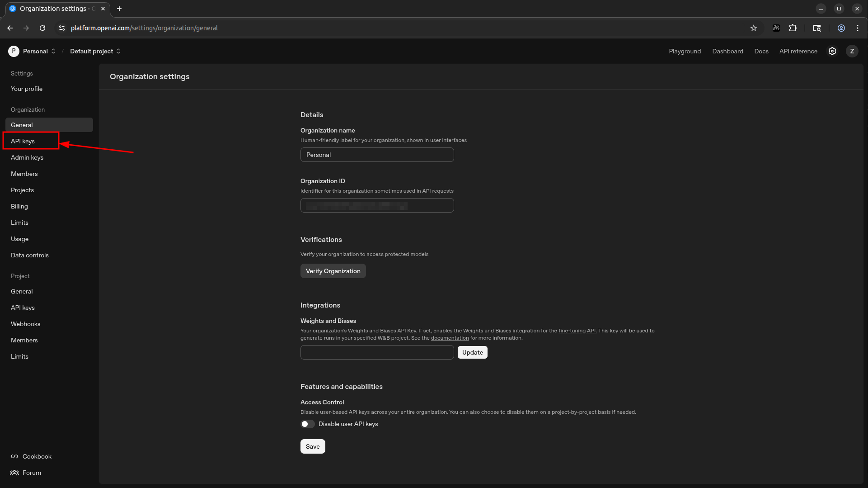Click the P organization avatar icon

[14, 51]
